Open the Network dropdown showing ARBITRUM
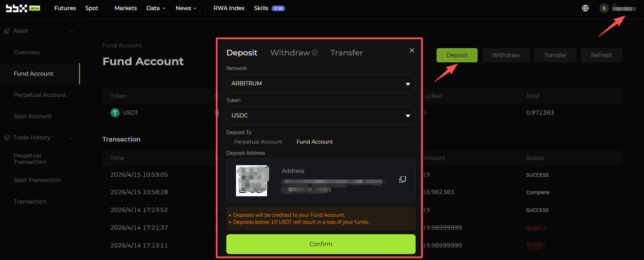644x260 pixels. [321, 84]
